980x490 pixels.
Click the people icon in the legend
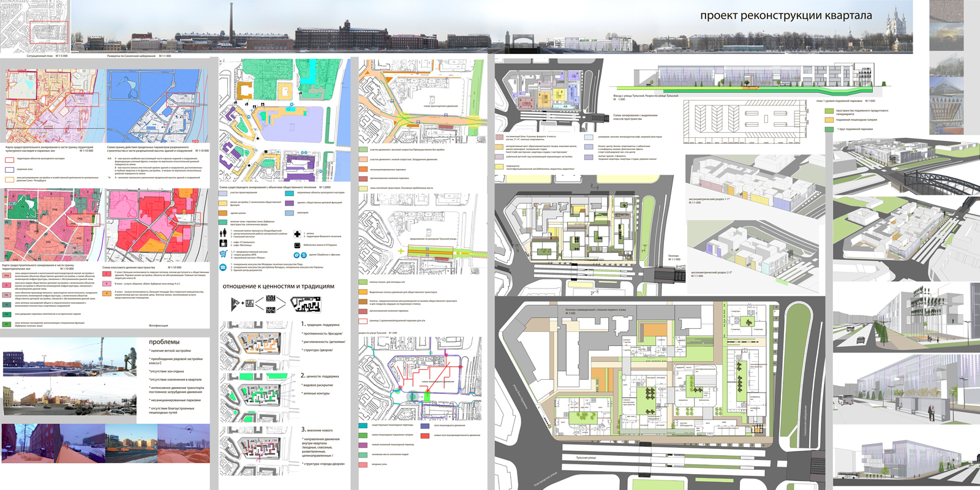coord(223,233)
